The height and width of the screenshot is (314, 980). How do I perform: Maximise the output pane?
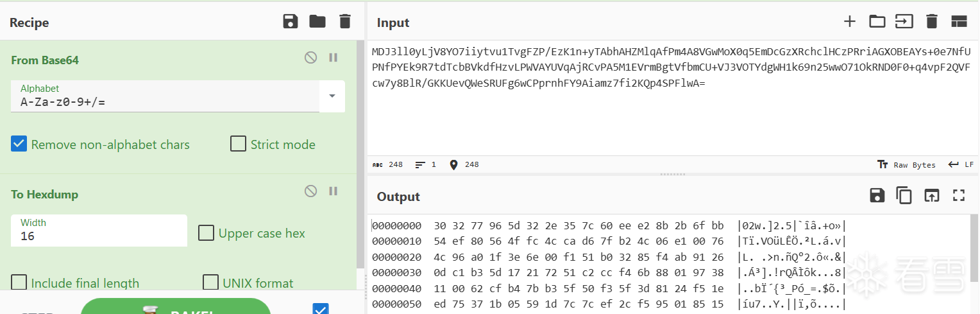(x=959, y=196)
